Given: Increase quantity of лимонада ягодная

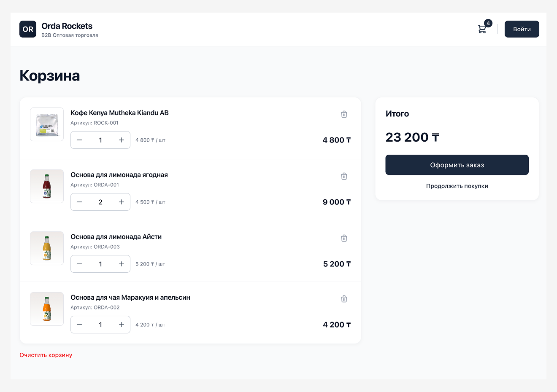Looking at the screenshot, I should (122, 202).
